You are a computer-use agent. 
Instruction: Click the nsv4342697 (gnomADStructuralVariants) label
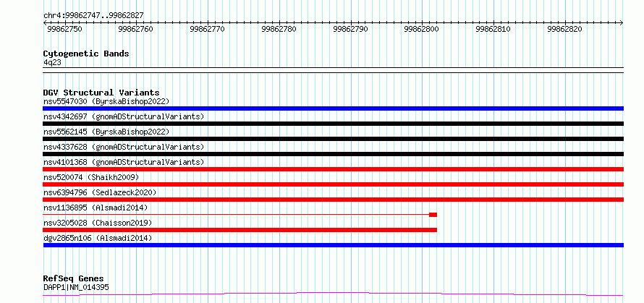coord(124,116)
